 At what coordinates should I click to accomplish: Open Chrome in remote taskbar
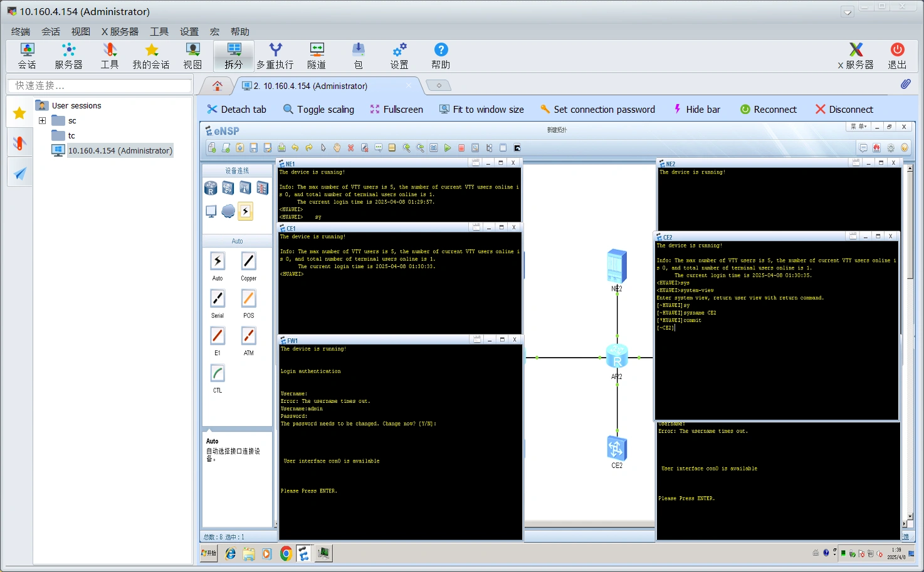tap(286, 553)
